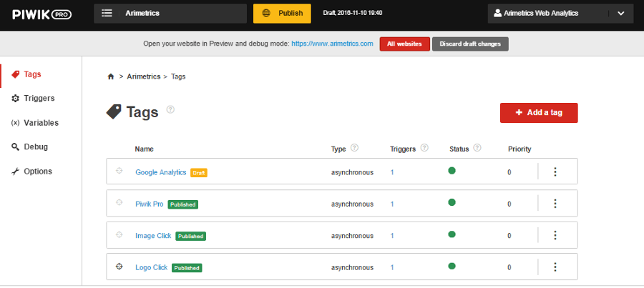Viewport: 644px width, 288px height.
Task: Click the Published badge on Logo Click
Action: (187, 268)
